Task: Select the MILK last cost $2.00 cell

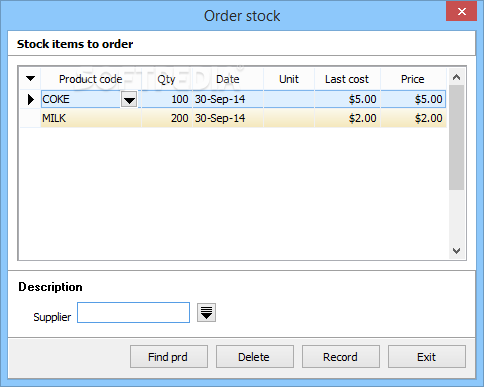Action: pos(347,118)
